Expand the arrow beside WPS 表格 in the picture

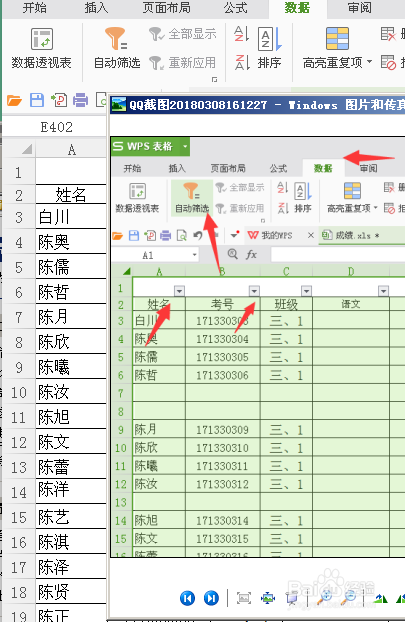click(185, 146)
